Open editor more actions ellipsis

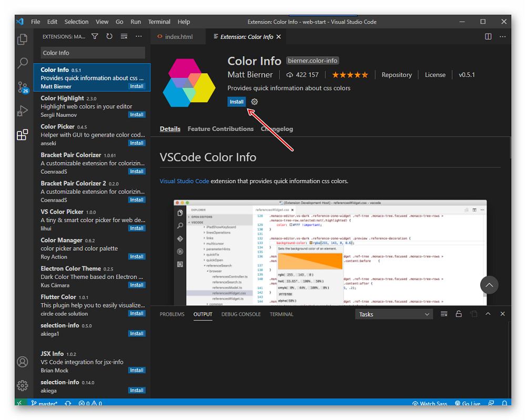[502, 37]
